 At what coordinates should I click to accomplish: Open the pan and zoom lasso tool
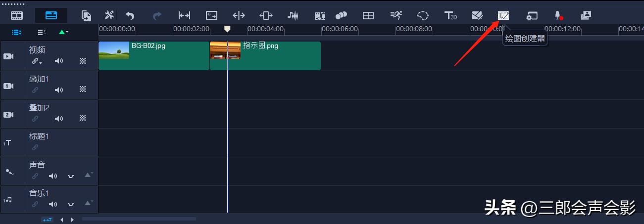[x=423, y=16]
